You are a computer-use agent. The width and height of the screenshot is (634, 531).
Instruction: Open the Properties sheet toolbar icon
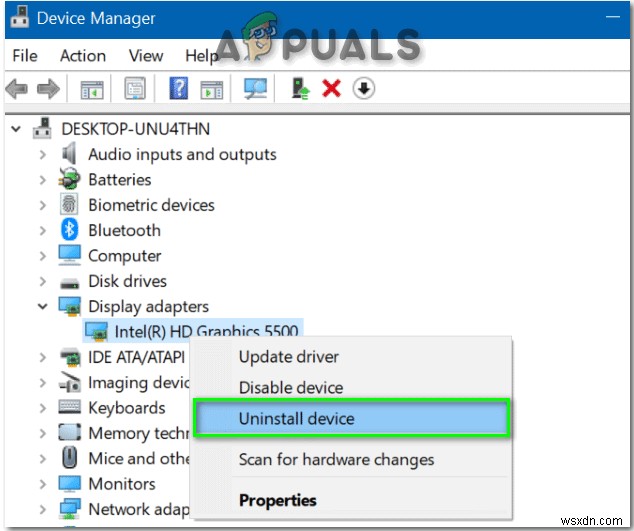pos(135,88)
